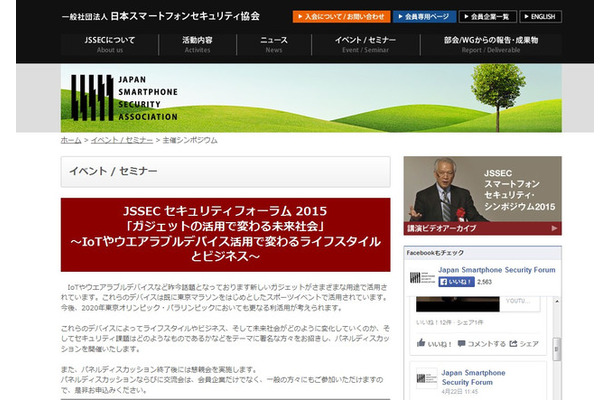Click the Japan Smartphone Security Association logo
This screenshot has width=610, height=400.
(x=124, y=98)
